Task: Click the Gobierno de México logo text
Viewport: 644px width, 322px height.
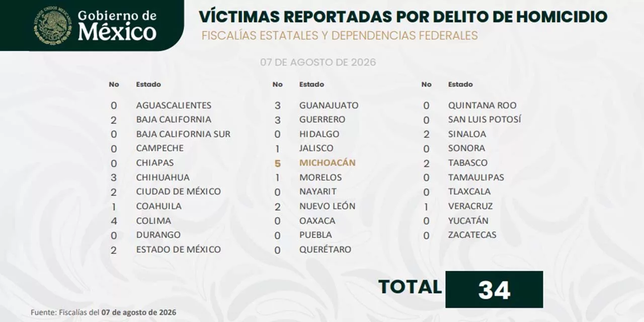Action: click(117, 25)
